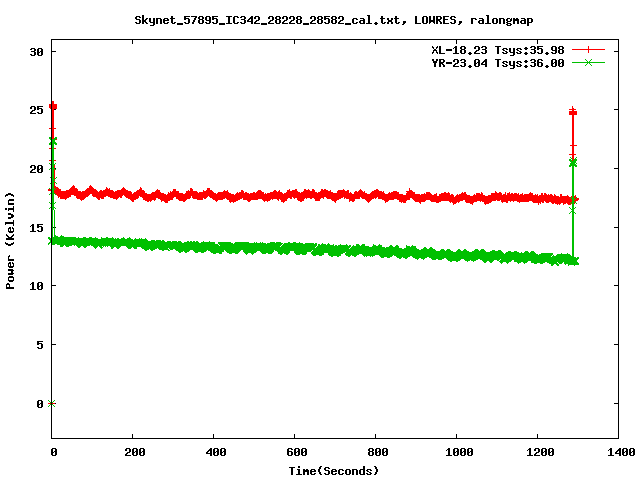640x480 pixels.
Task: Click the Power (Kelvin) axis label
Action: 10,241
